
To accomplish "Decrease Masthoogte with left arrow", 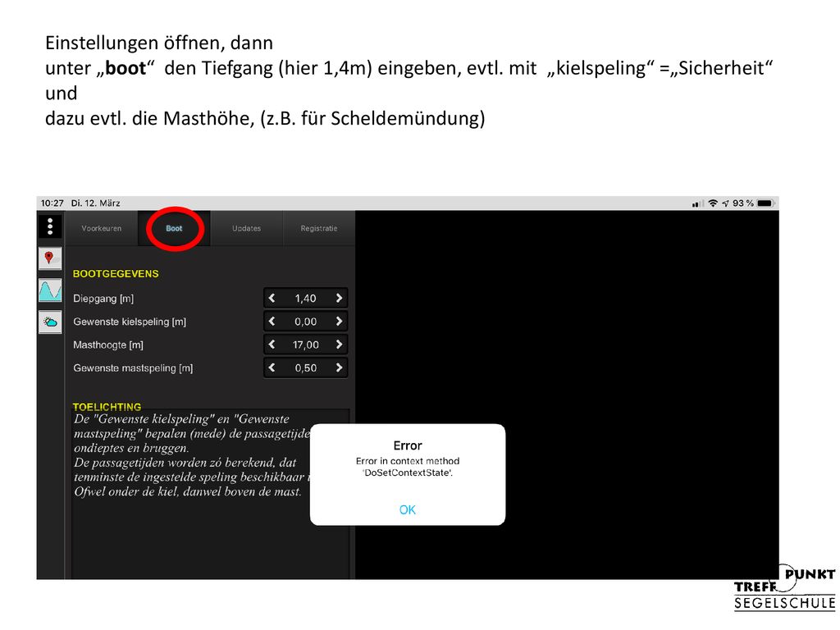I will 272,345.
